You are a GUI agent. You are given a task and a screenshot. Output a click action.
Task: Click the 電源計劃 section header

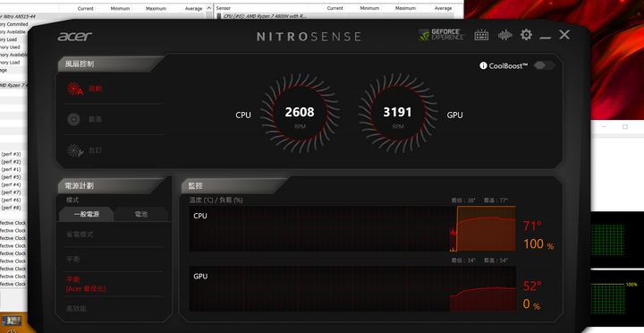tap(80, 186)
